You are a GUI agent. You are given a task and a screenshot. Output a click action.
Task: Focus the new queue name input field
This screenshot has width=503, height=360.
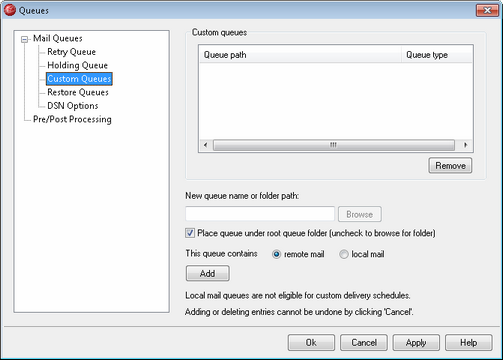260,214
